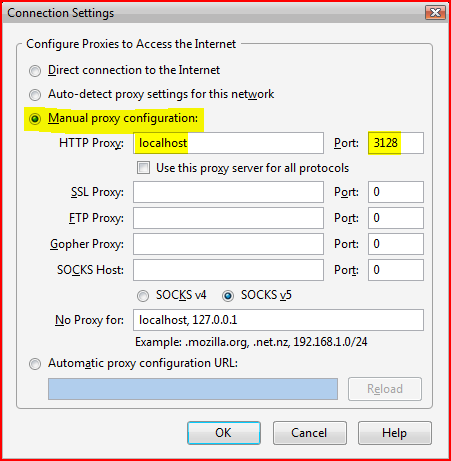Click the SOCKS Host text field
451x461 pixels.
tap(228, 270)
